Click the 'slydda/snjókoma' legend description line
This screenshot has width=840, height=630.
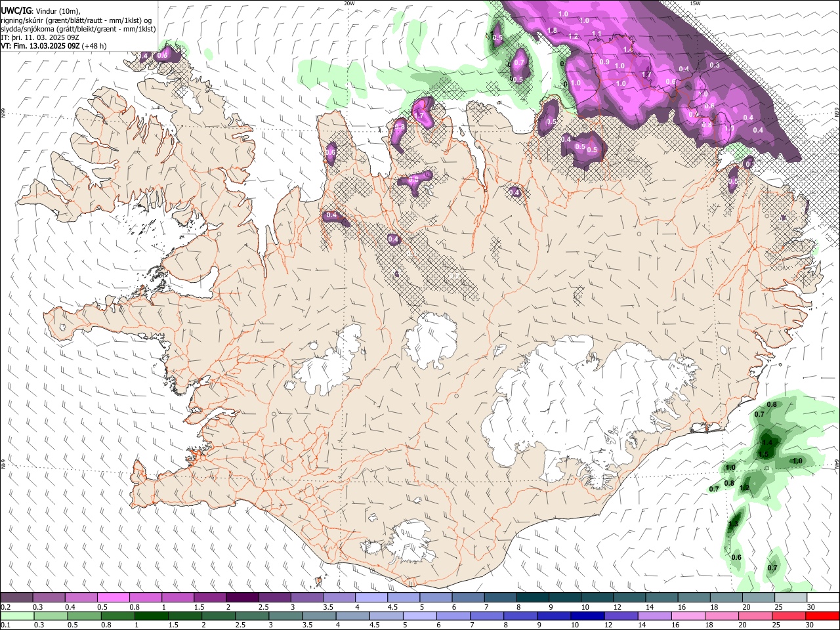[78, 29]
